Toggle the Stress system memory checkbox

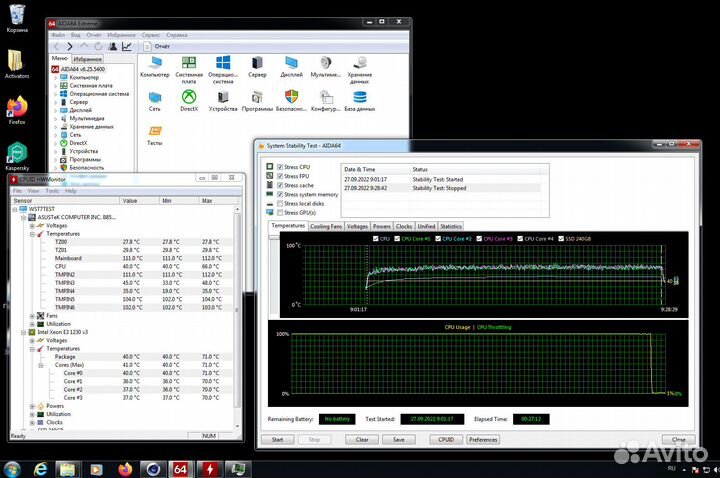[280, 195]
